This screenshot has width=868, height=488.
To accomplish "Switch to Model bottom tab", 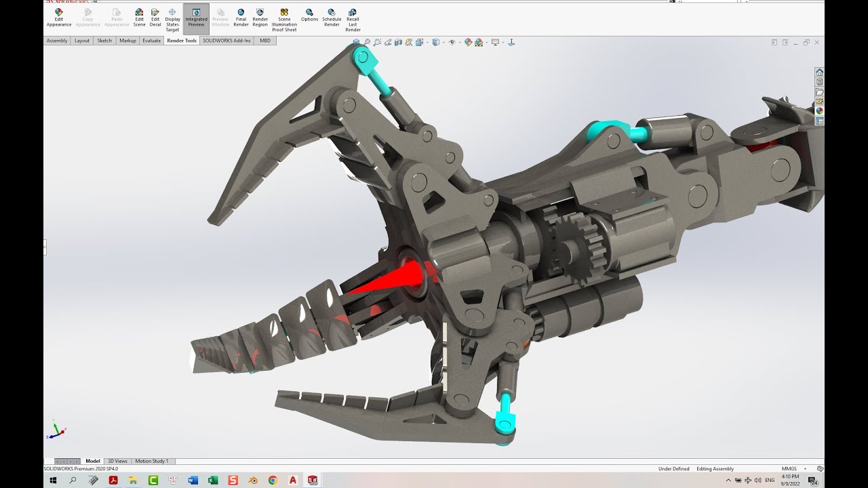I will click(93, 461).
